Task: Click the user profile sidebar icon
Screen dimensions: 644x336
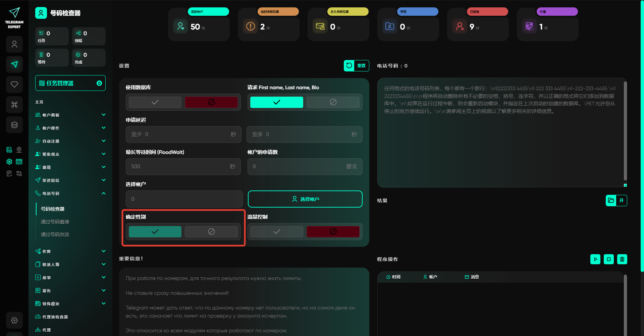Action: [x=14, y=44]
